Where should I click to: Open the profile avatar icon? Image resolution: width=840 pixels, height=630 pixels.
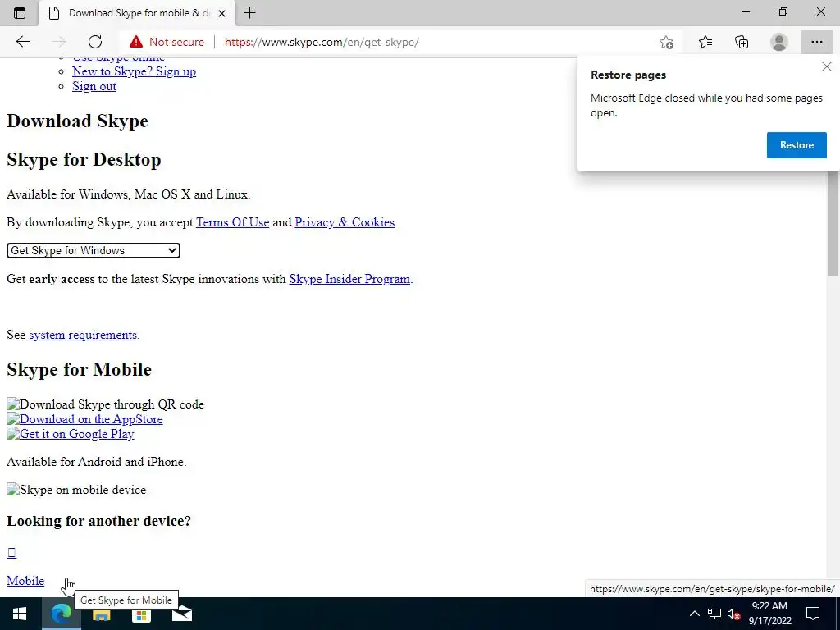pos(779,42)
